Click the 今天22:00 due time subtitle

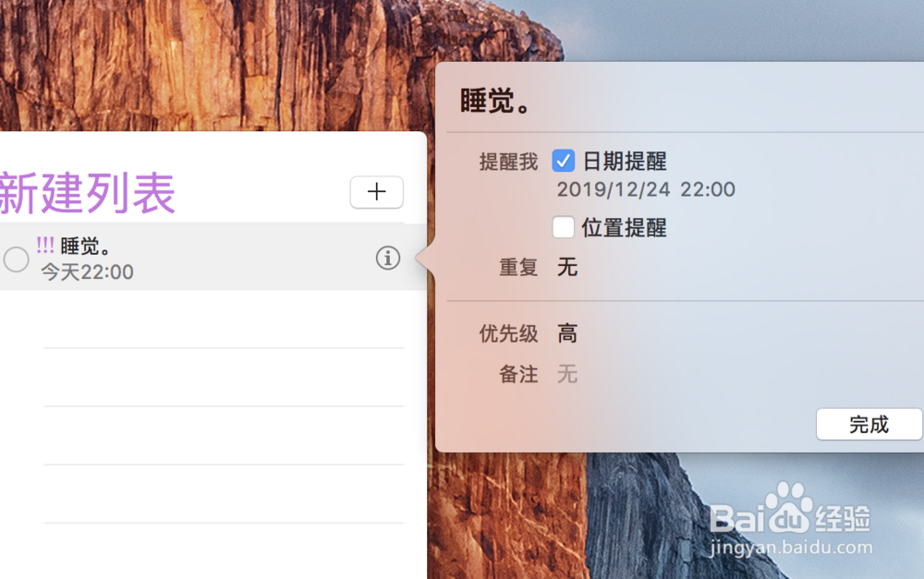[x=87, y=272]
